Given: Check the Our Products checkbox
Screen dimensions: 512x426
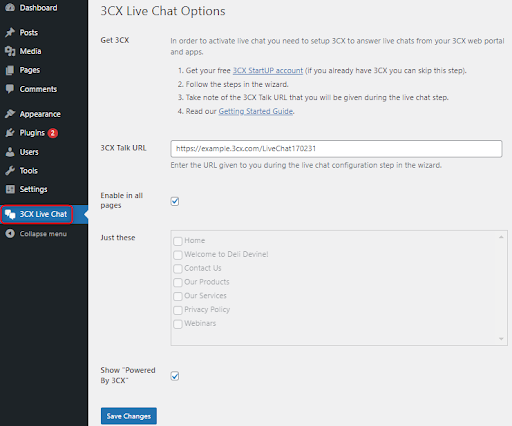Looking at the screenshot, I should (x=178, y=282).
